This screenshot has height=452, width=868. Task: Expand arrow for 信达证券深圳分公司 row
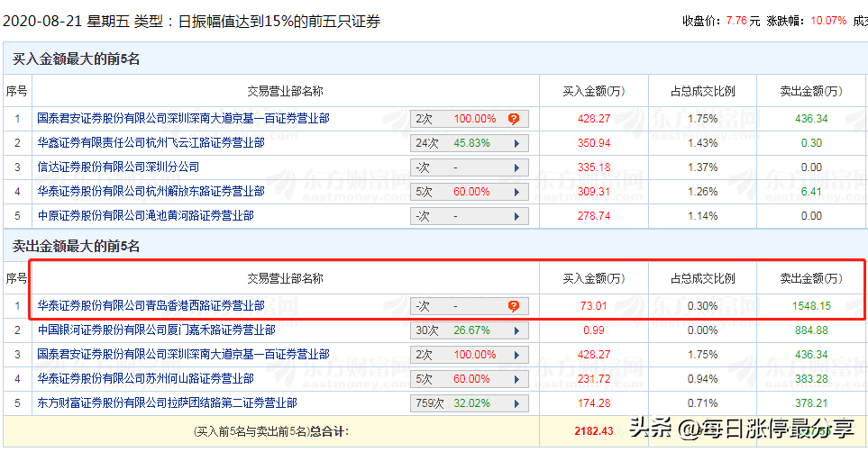click(516, 167)
